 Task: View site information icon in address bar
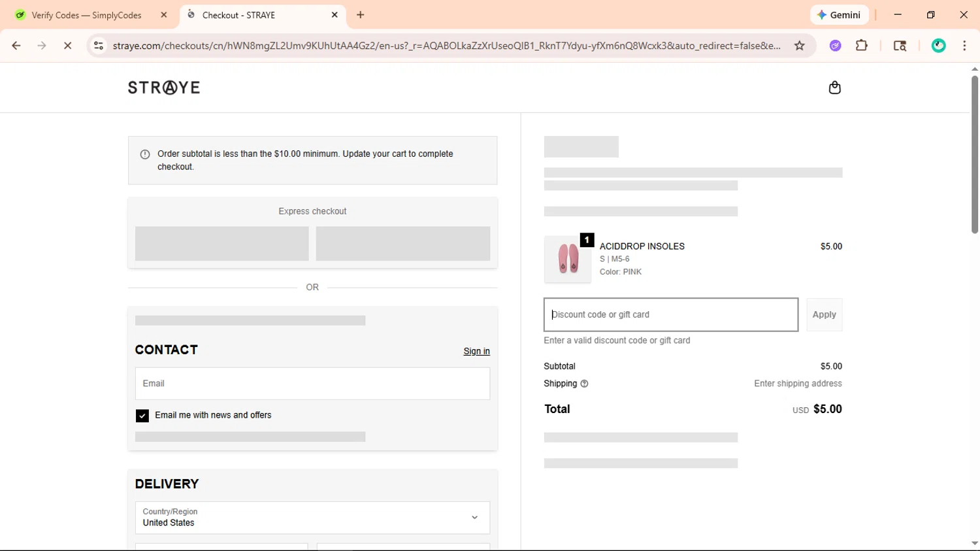99,46
